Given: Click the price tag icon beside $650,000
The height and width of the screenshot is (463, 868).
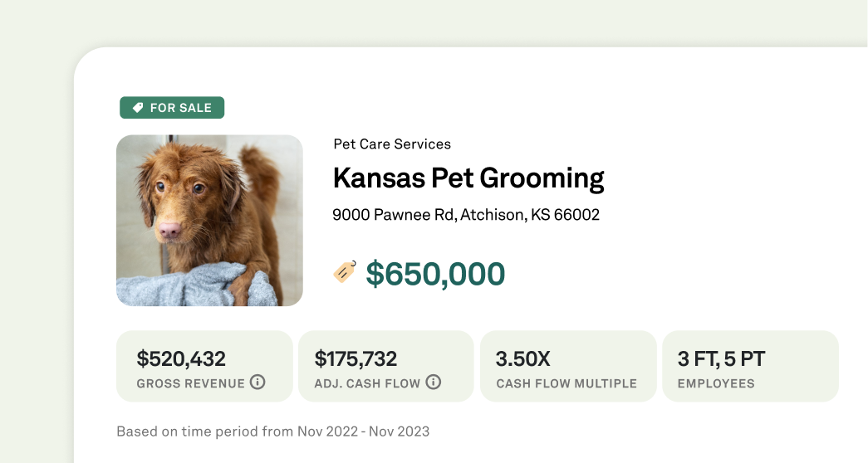Looking at the screenshot, I should [x=345, y=272].
